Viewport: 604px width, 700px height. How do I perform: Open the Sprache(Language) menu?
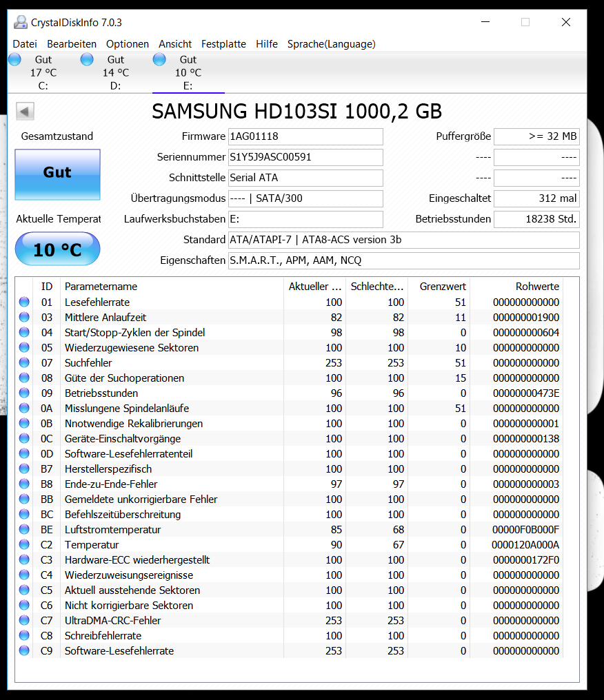(x=331, y=44)
